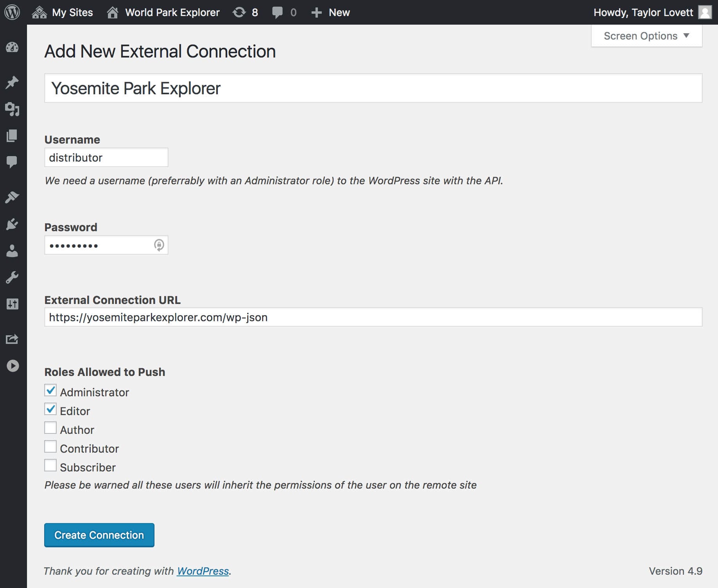This screenshot has height=588, width=718.
Task: Open the updates refresh icon showing 8
Action: 239,13
